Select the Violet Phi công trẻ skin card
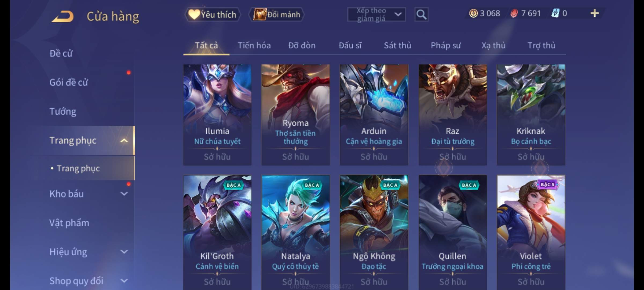Viewport: 644px width, 290px height. (531, 233)
